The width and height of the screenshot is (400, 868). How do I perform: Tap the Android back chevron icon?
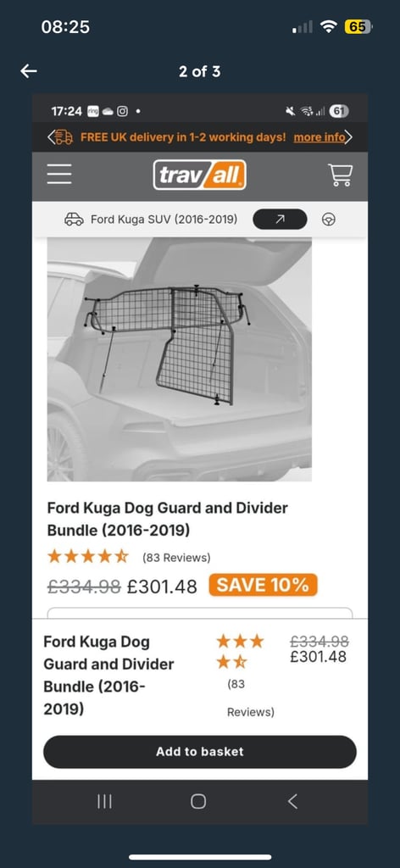pyautogui.click(x=293, y=801)
